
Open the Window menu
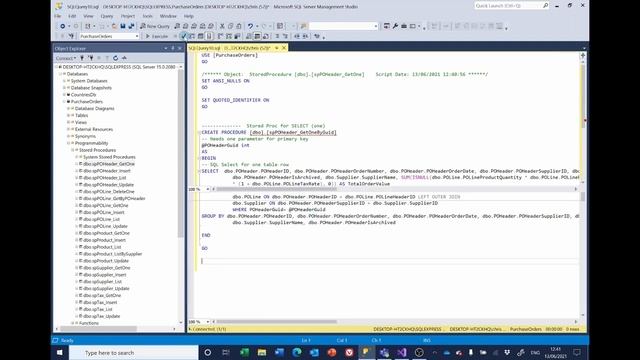click(x=168, y=16)
